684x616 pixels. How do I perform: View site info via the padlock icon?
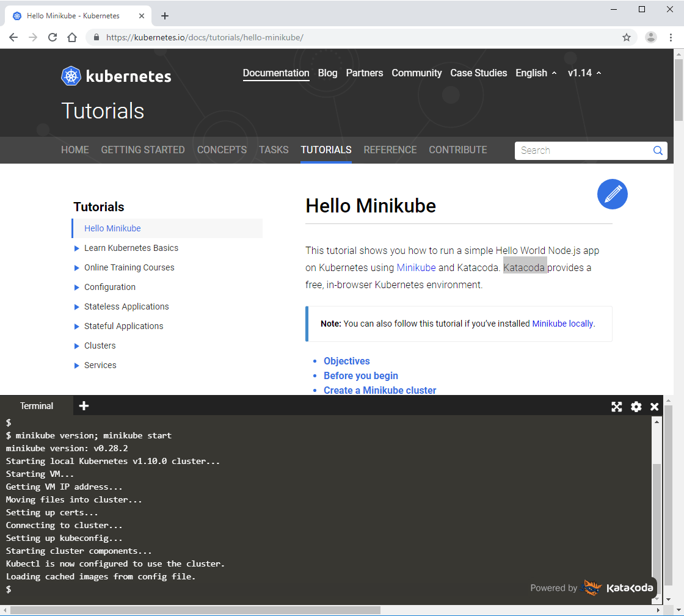tap(96, 37)
